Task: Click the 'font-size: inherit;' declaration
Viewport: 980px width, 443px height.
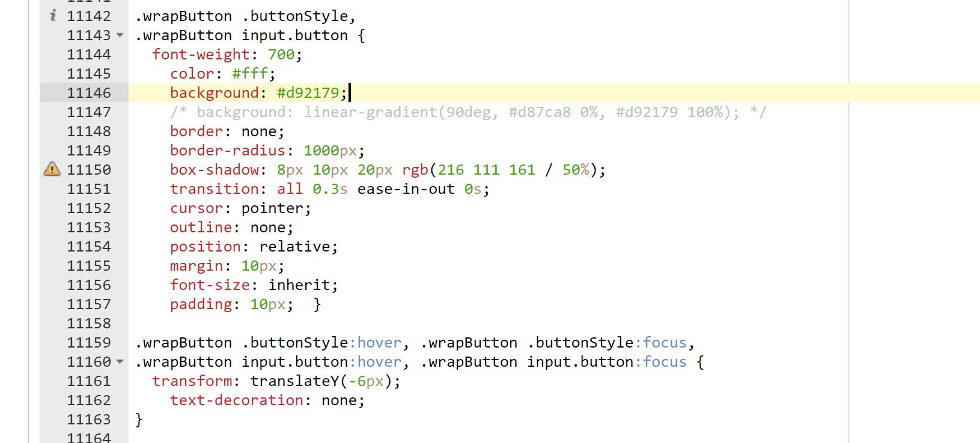Action: [x=254, y=285]
